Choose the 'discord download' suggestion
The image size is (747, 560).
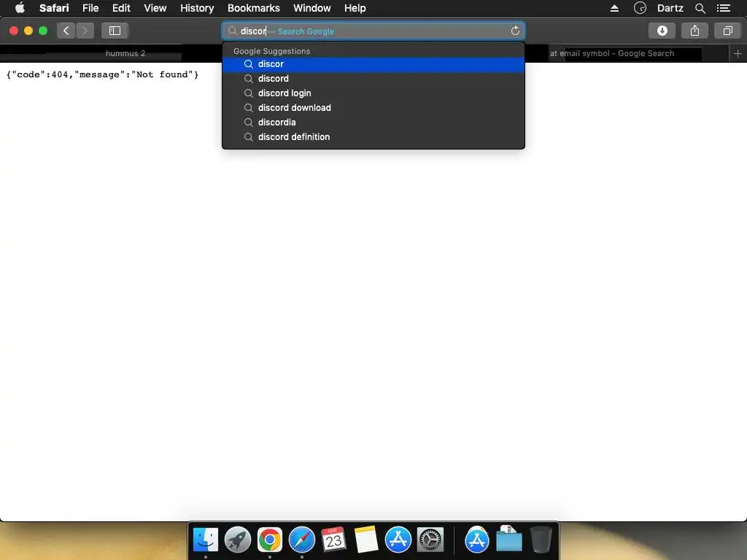(x=373, y=108)
